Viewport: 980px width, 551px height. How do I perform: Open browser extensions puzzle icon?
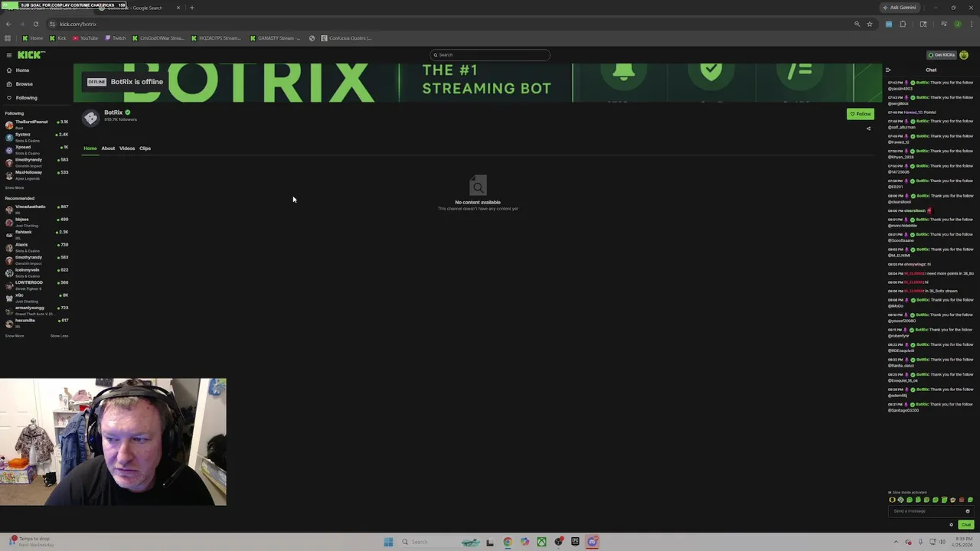point(903,24)
